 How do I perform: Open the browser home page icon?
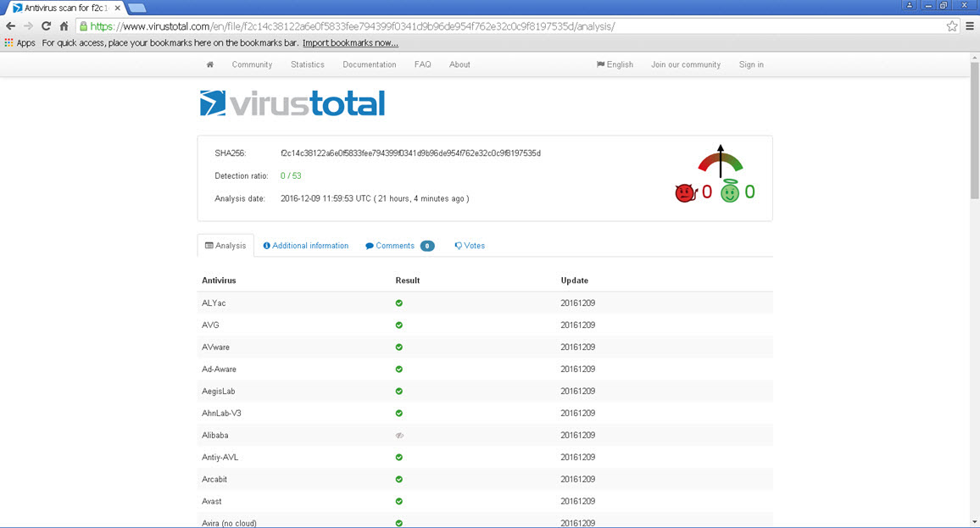(64, 26)
